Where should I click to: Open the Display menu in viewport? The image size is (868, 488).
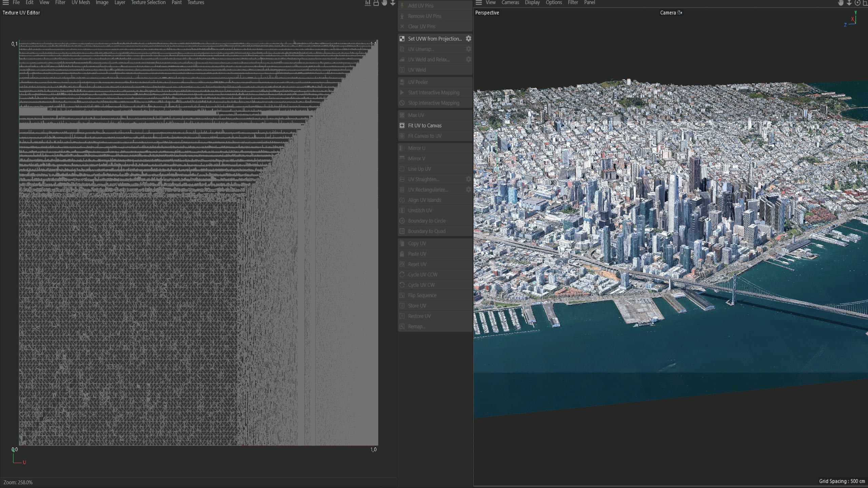click(x=532, y=3)
